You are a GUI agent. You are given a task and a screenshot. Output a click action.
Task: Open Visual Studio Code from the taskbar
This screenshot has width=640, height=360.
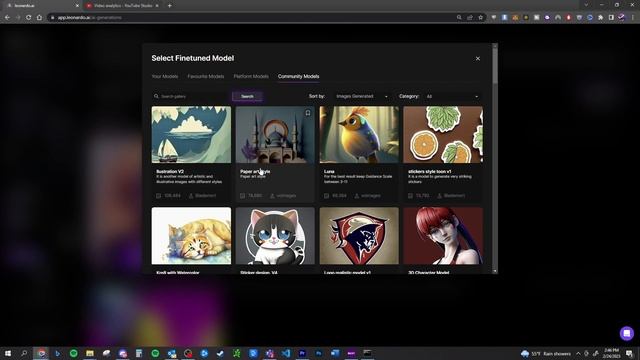tap(286, 353)
